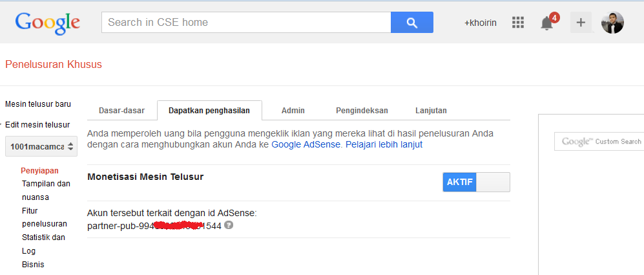The height and width of the screenshot is (275, 644).
Task: Open the Pelajari lebih lanjut link
Action: [x=384, y=144]
